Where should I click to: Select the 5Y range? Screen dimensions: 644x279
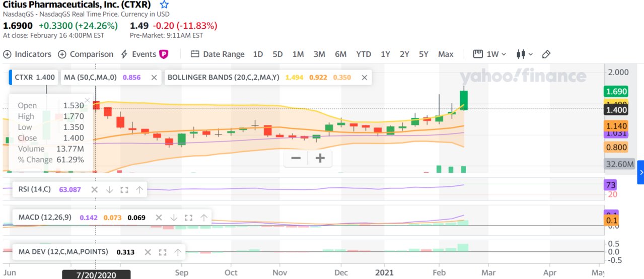[x=423, y=54]
